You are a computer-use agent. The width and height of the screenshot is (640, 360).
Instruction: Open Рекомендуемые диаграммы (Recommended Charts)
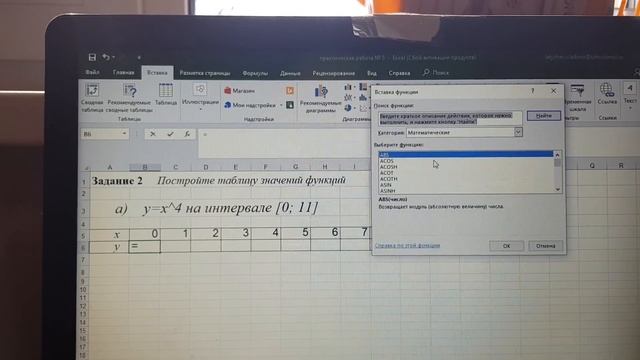tap(320, 99)
